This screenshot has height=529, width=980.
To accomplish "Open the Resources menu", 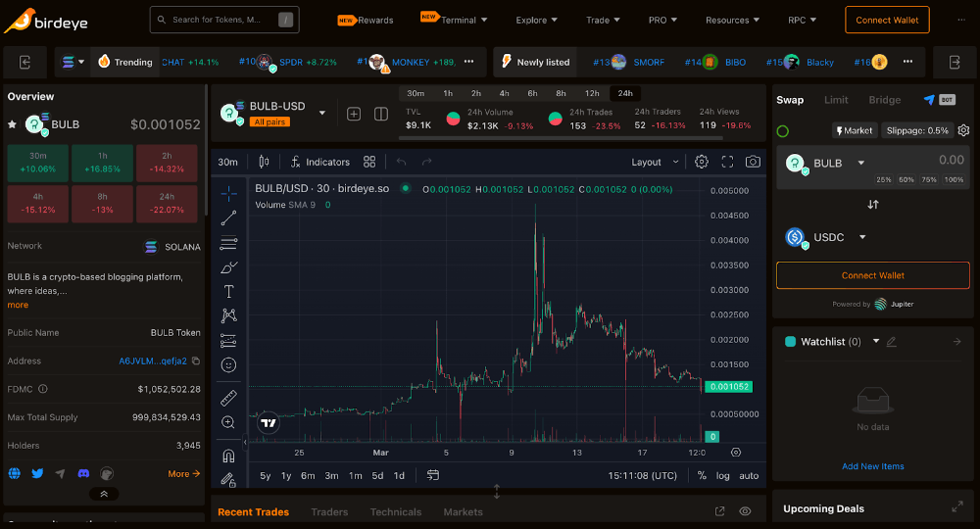I will (x=732, y=20).
